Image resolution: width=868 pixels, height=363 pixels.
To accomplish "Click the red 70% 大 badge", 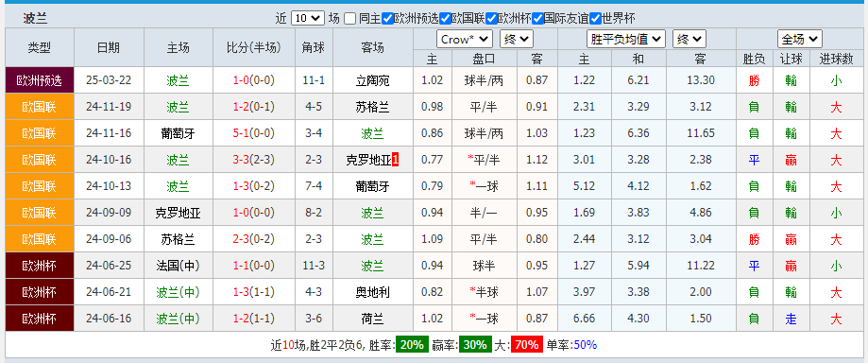I will [526, 345].
